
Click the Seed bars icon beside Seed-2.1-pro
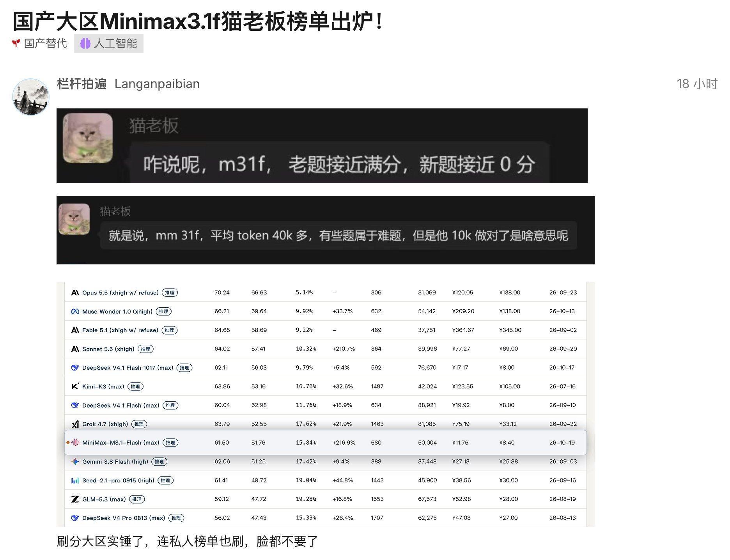pos(75,480)
